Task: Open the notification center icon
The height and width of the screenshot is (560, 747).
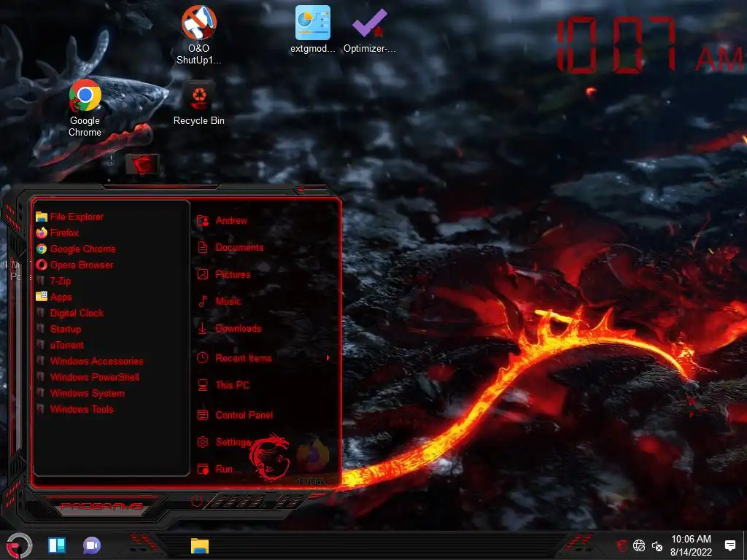Action: click(x=729, y=545)
